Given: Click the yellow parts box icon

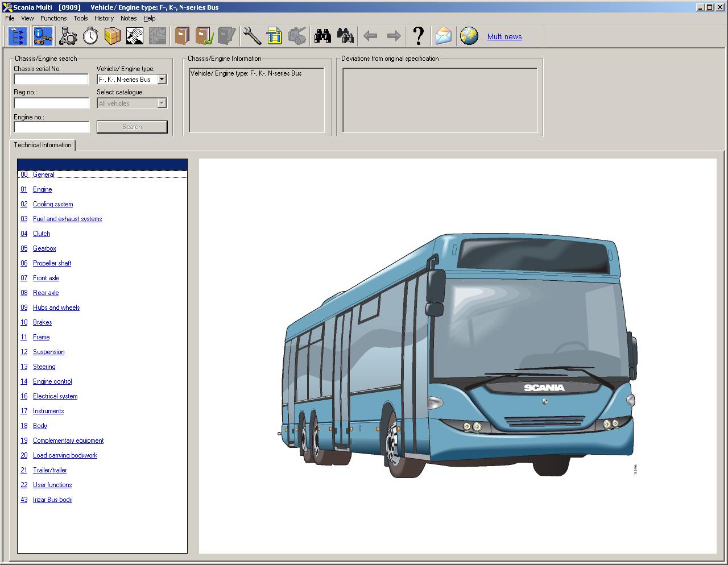Looking at the screenshot, I should [x=113, y=36].
